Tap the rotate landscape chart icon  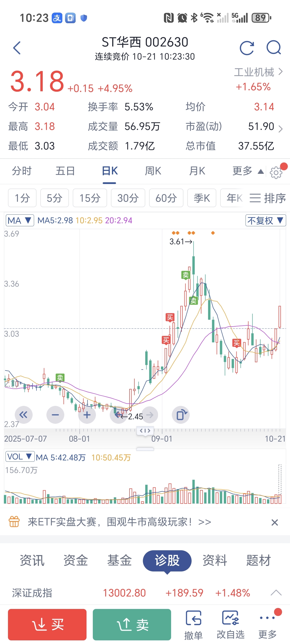[181, 415]
